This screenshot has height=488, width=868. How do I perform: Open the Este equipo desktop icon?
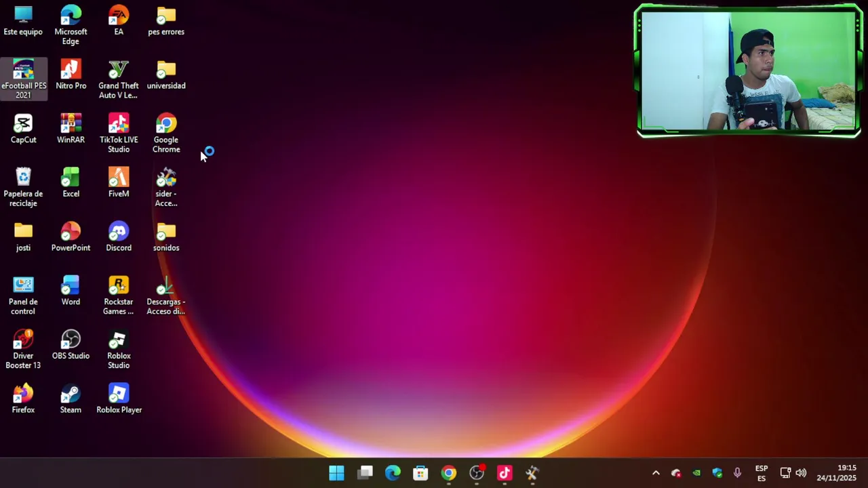23,21
